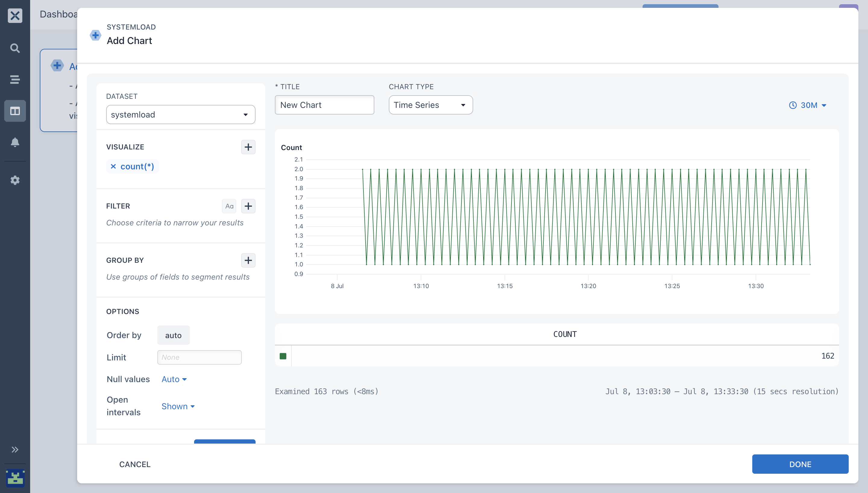Open alerts via the bell icon

15,142
